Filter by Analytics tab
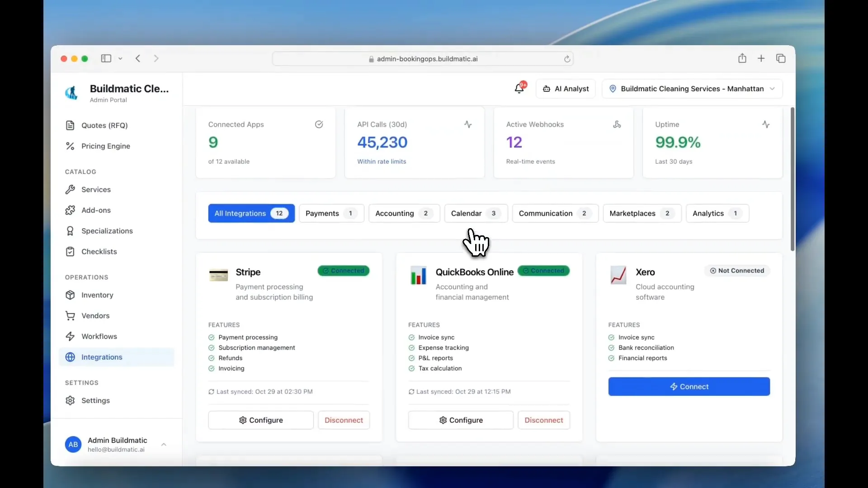This screenshot has width=868, height=488. (717, 213)
